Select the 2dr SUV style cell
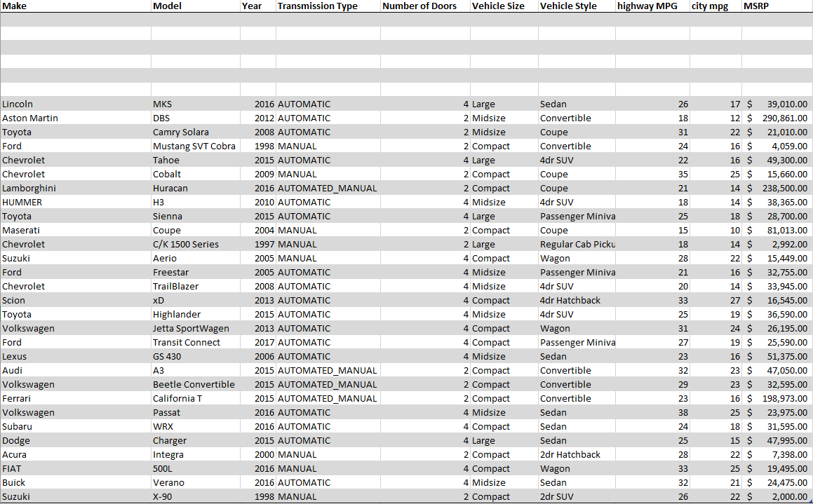The image size is (813, 504). coord(577,496)
